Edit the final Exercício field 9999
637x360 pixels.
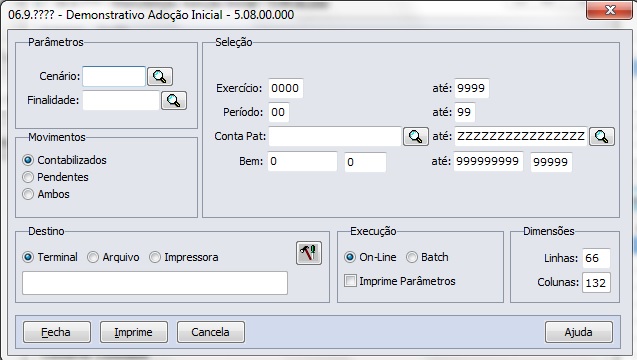tap(472, 88)
